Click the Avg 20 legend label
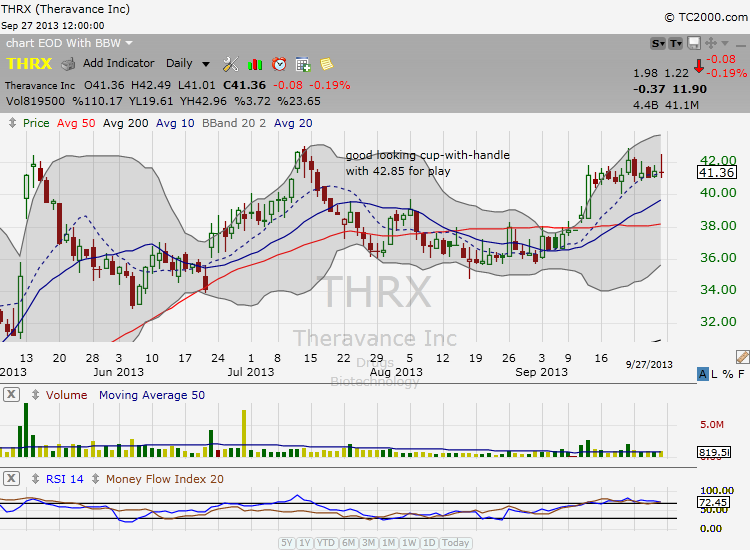Image resolution: width=750 pixels, height=550 pixels. [x=293, y=123]
